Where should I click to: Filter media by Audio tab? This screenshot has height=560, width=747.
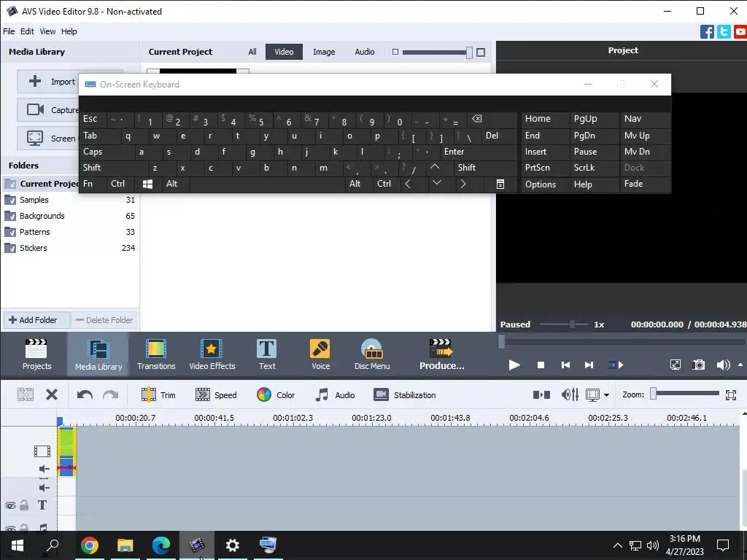pyautogui.click(x=365, y=52)
